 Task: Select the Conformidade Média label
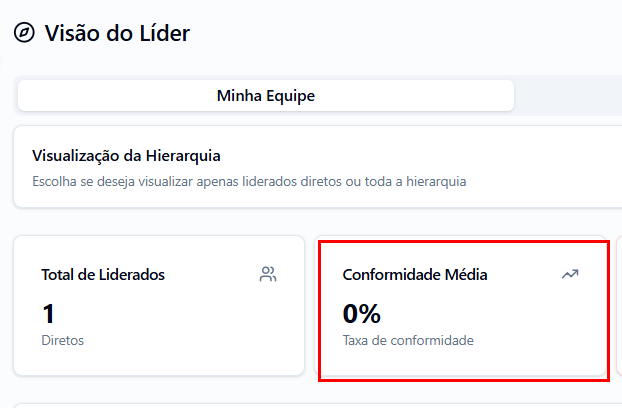415,274
